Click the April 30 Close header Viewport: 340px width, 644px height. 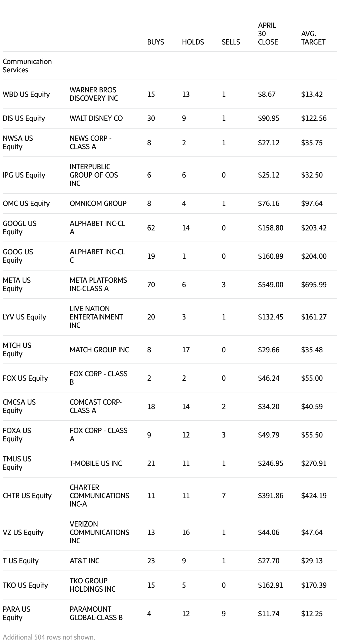268,34
